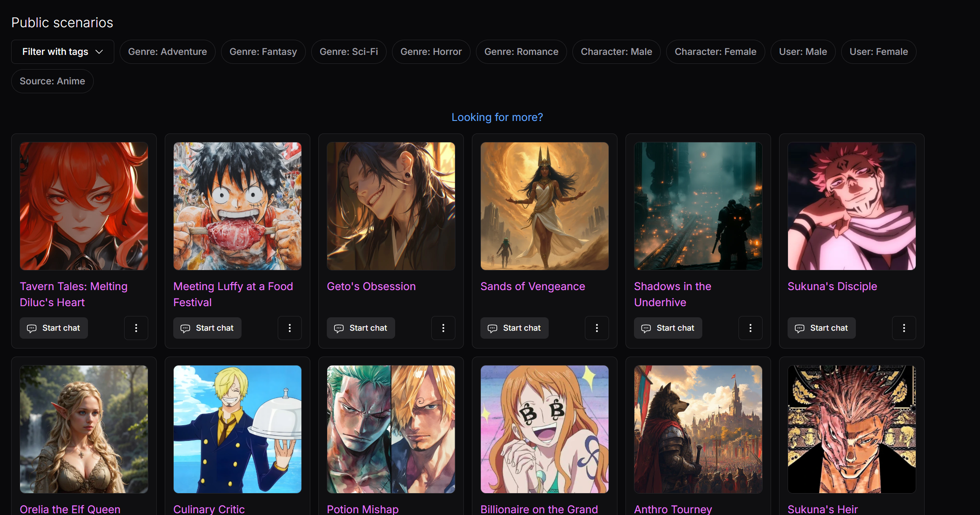Image resolution: width=980 pixels, height=515 pixels.
Task: Click the Culinary Critic chef thumbnail
Action: [238, 429]
